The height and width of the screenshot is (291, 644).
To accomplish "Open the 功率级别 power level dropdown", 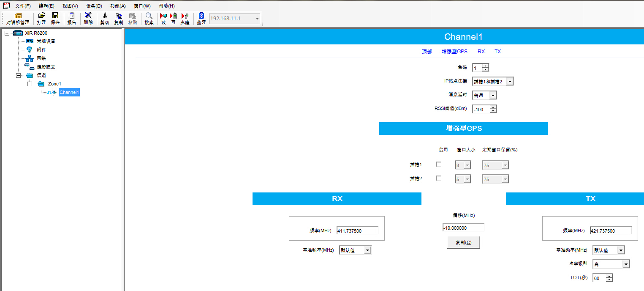I will tap(625, 264).
